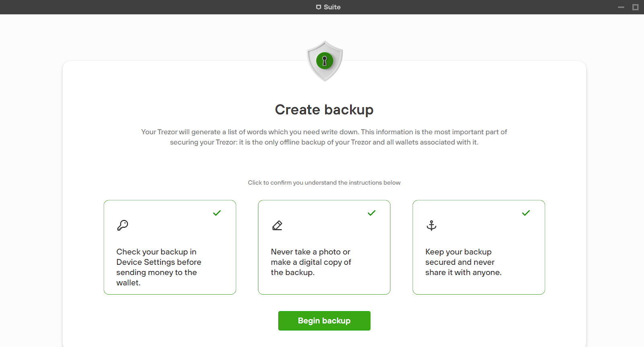Click the Trezor logo in the title bar
The width and height of the screenshot is (644, 347).
coord(318,7)
